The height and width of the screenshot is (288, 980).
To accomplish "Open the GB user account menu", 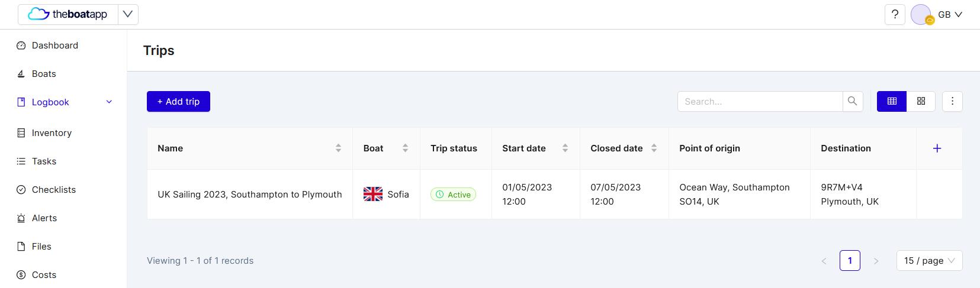I will (x=937, y=14).
